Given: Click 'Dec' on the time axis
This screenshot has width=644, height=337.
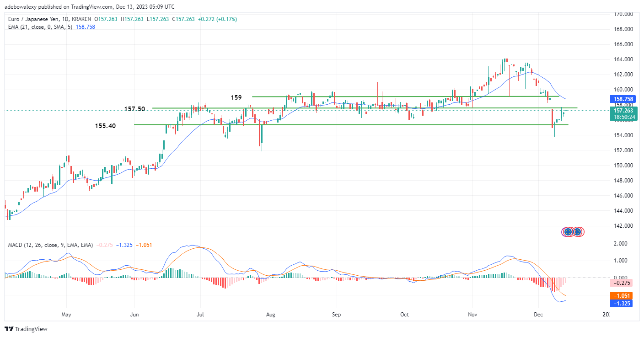Looking at the screenshot, I should click(538, 315).
